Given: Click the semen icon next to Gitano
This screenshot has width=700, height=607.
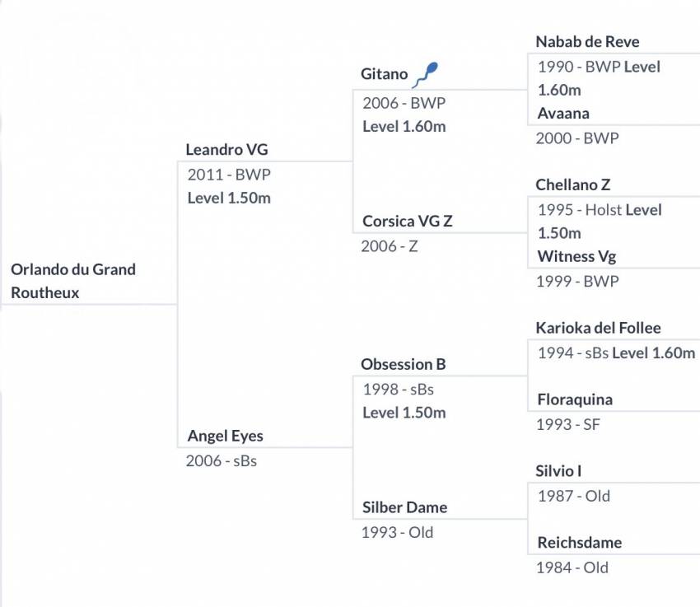Looking at the screenshot, I should 426,74.
